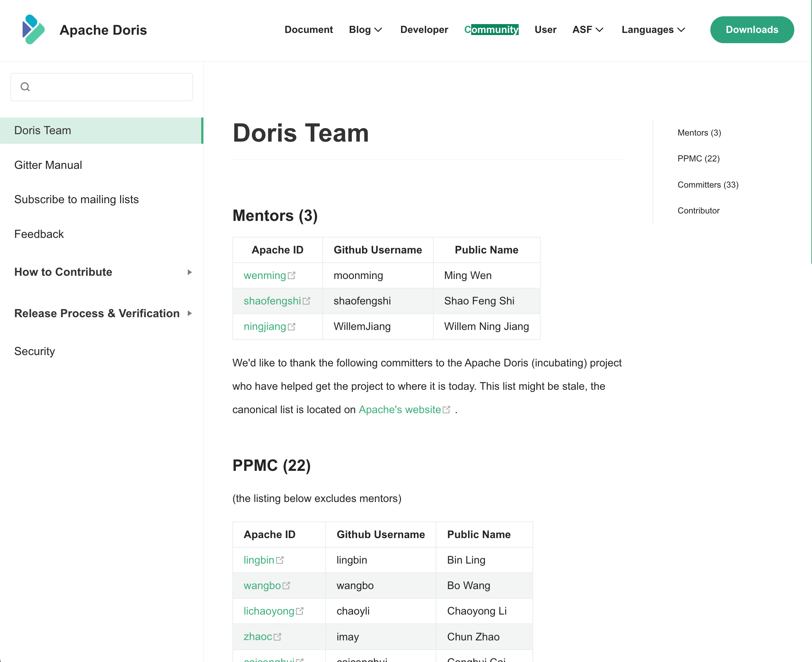Jump to Committers (33) in page outline
The width and height of the screenshot is (812, 662).
point(708,184)
